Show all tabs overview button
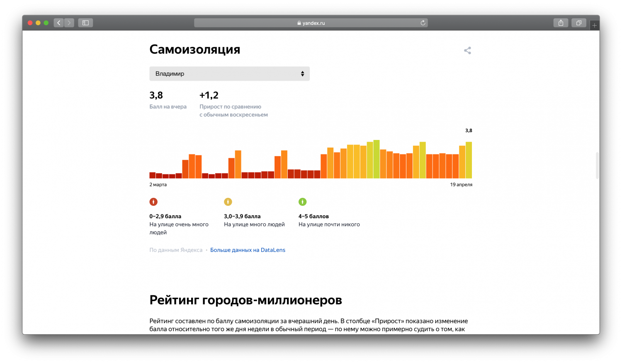The height and width of the screenshot is (364, 622). pos(579,23)
